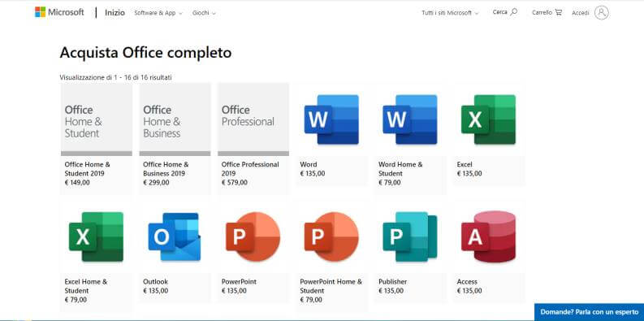Click the € 149,00 price
Image resolution: width=644 pixels, height=321 pixels.
(x=77, y=183)
